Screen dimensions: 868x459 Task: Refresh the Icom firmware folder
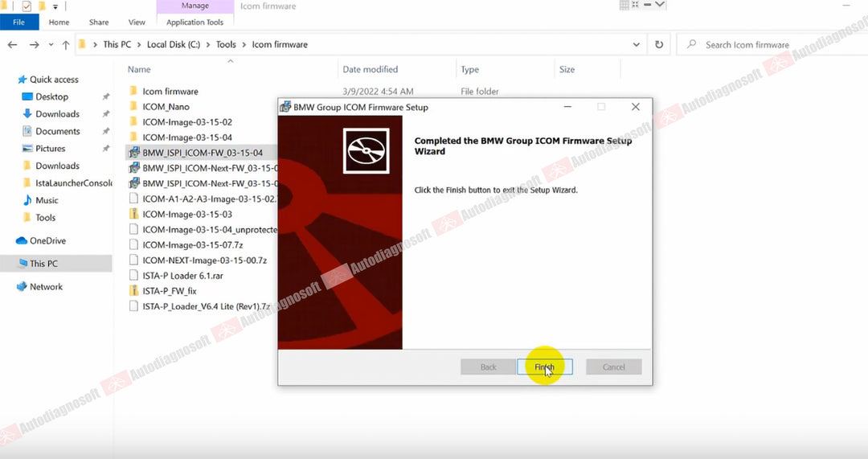tap(659, 45)
